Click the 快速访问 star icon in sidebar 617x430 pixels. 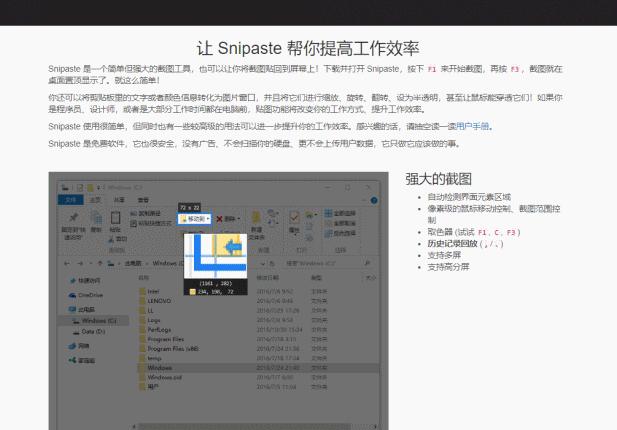(72, 281)
